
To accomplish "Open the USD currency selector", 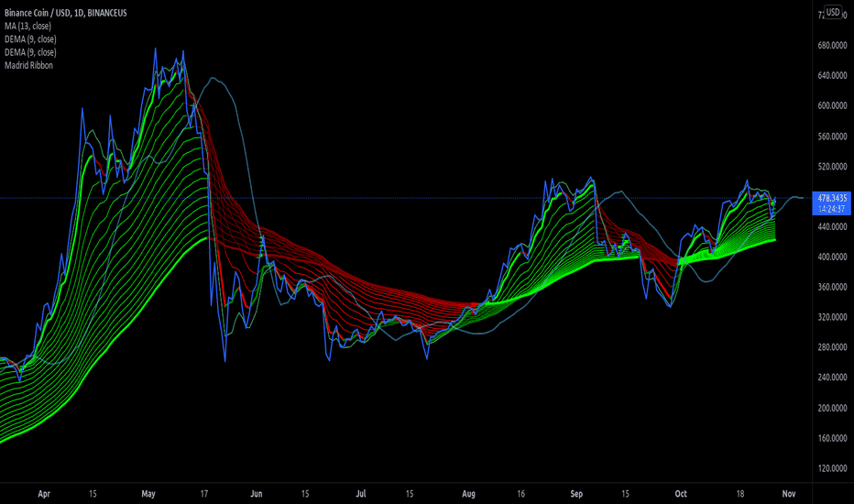I will click(x=833, y=12).
